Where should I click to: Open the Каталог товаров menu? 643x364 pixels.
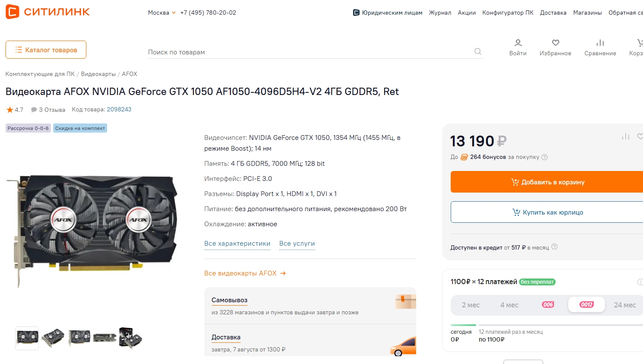[x=46, y=50]
